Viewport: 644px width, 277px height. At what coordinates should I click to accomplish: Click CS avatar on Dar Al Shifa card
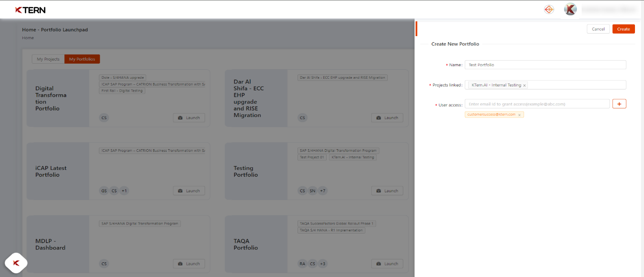[302, 117]
